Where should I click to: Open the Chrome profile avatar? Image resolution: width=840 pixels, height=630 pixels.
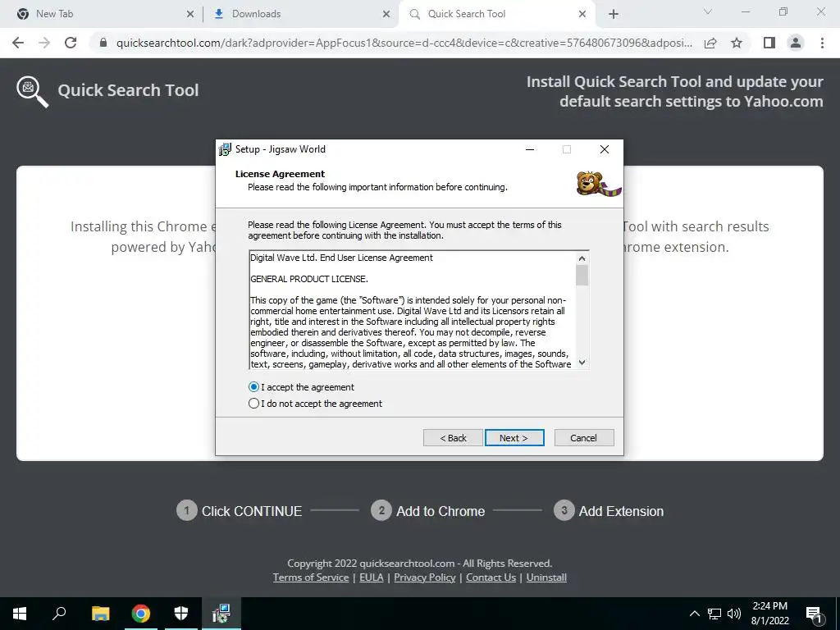click(796, 43)
